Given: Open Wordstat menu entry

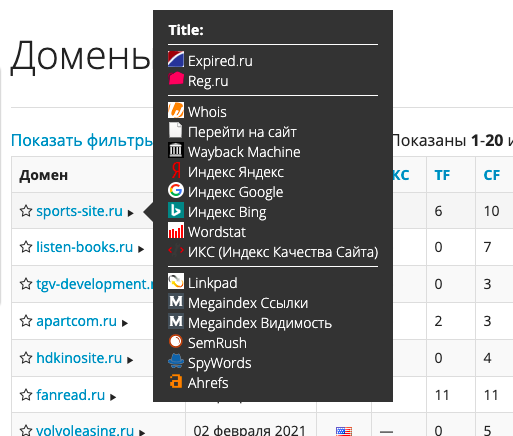Looking at the screenshot, I should [x=217, y=232].
